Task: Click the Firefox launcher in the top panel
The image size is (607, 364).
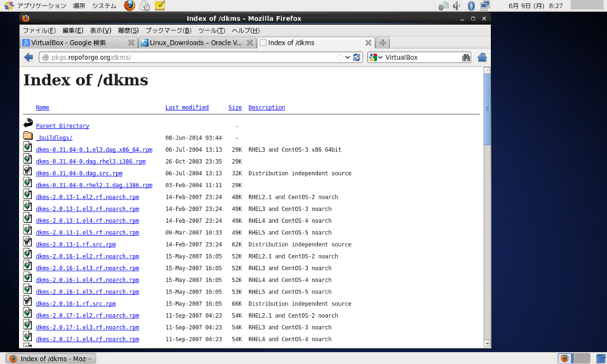Action: tap(129, 5)
